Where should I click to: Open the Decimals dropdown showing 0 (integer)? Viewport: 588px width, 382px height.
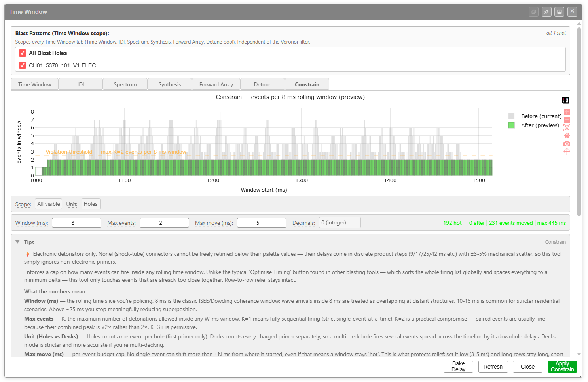[x=340, y=222]
